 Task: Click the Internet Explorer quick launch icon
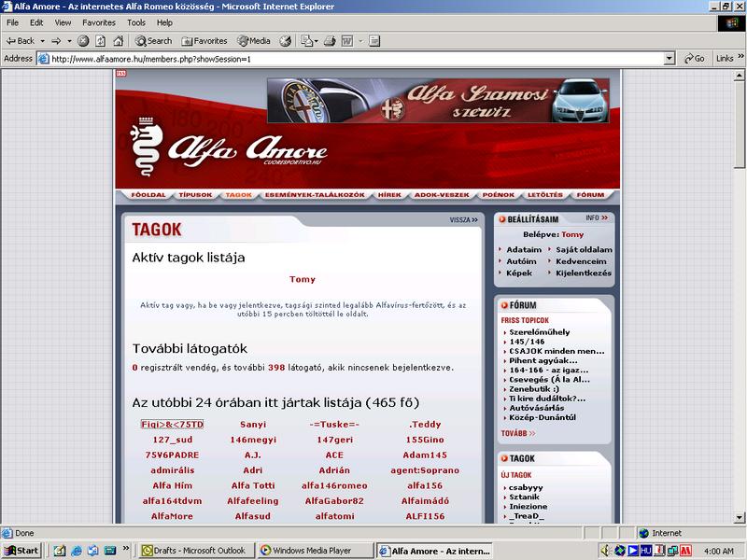coord(77,551)
